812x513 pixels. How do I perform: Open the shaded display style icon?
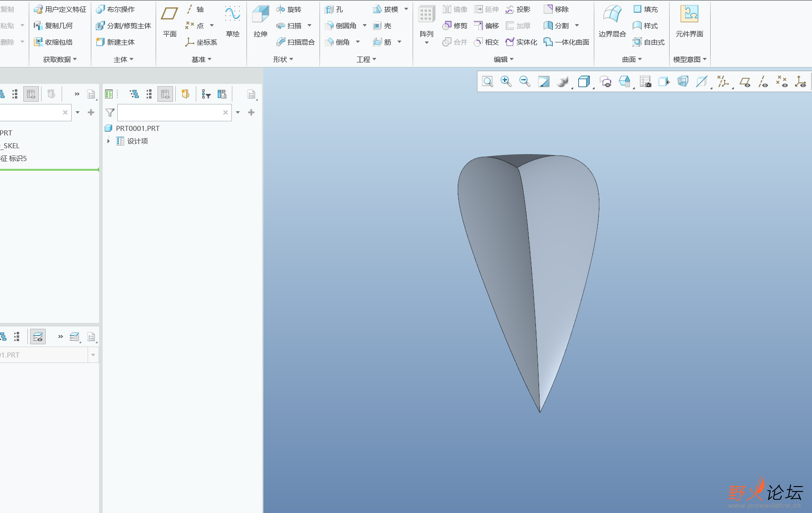pos(563,82)
